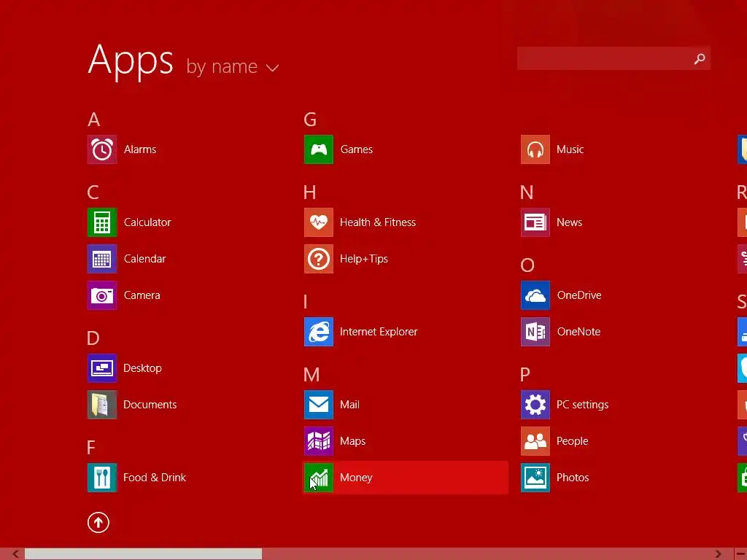Click the letter F group header
Screen dimensions: 747x560
91,448
